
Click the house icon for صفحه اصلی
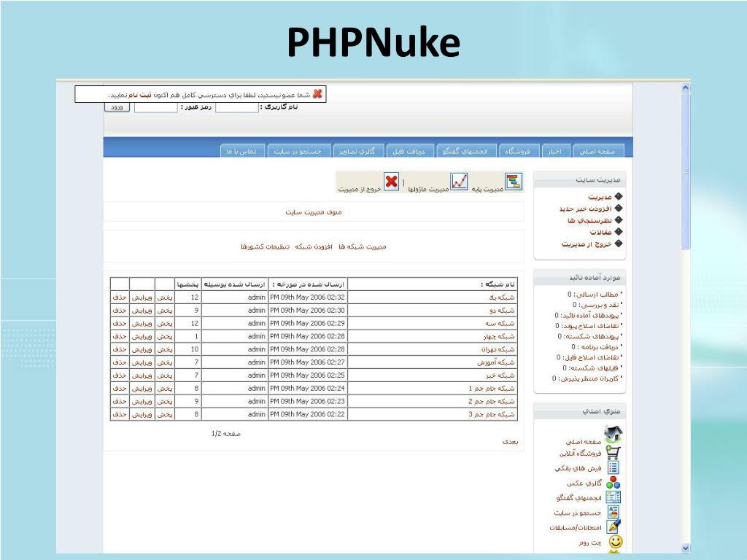click(x=613, y=435)
